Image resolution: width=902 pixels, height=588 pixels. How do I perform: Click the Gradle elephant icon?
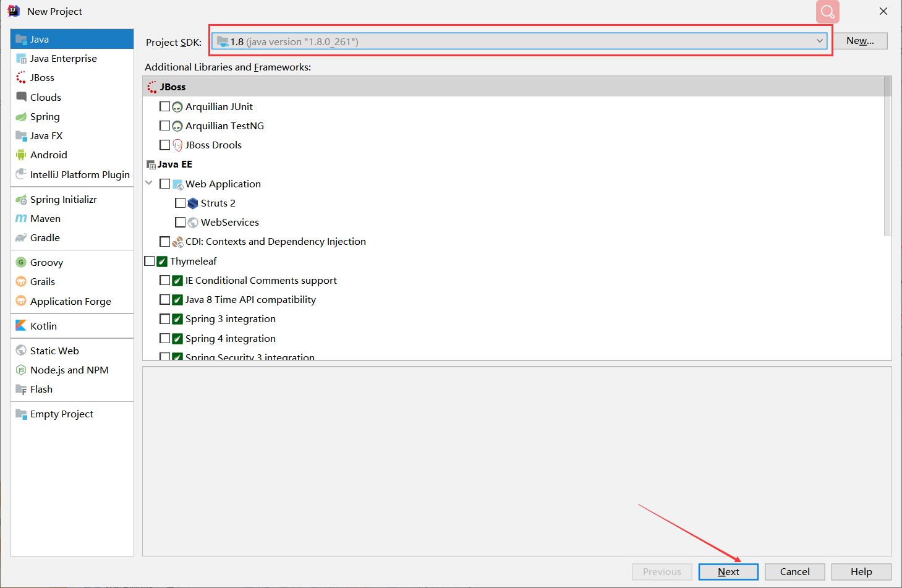click(21, 238)
